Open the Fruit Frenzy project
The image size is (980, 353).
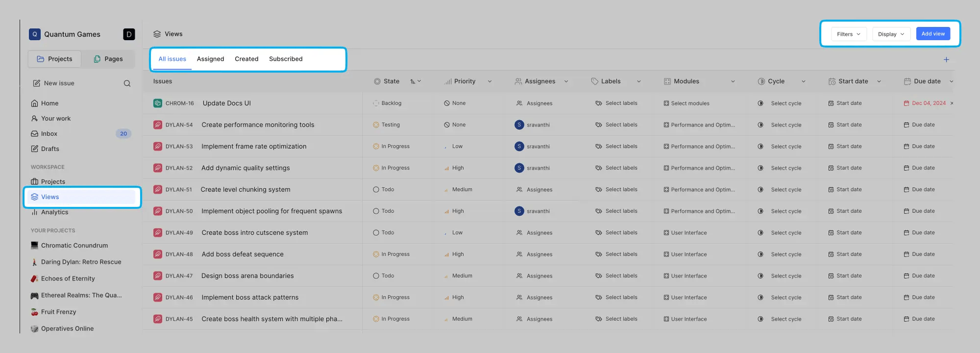coord(58,312)
